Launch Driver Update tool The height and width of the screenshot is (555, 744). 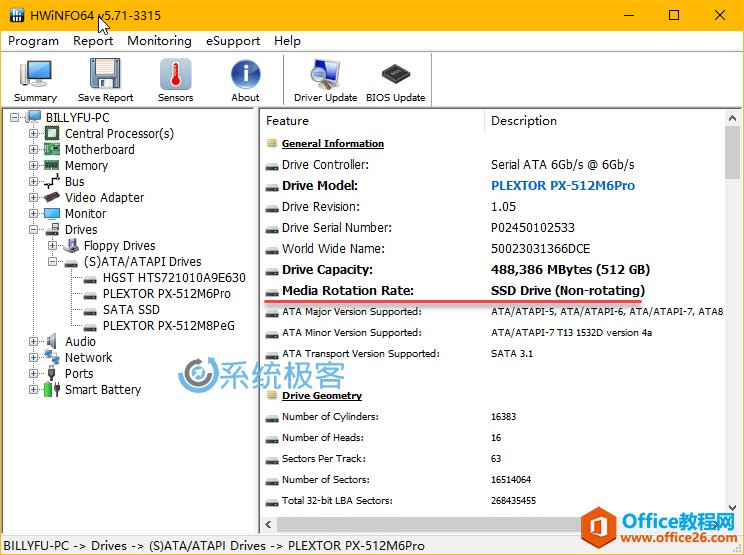click(325, 74)
